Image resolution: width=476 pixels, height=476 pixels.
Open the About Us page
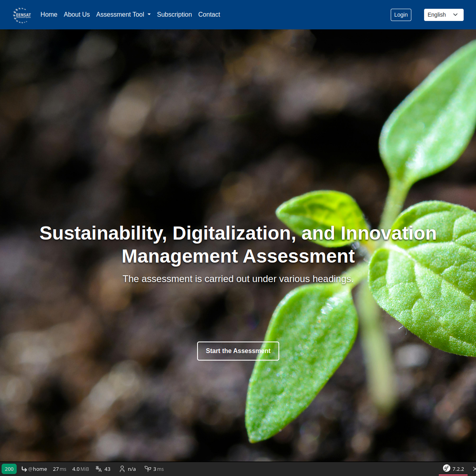77,15
